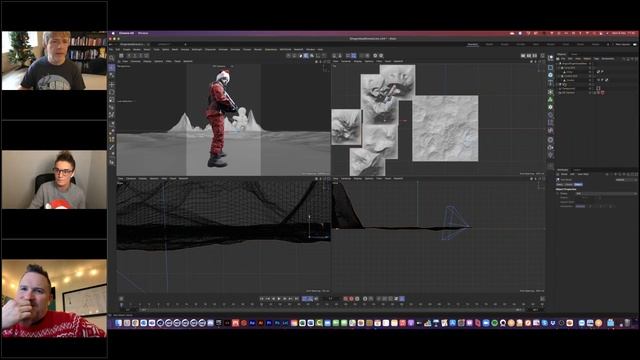
Task: Open the Object Manager's Tags menu
Action: 596,59
